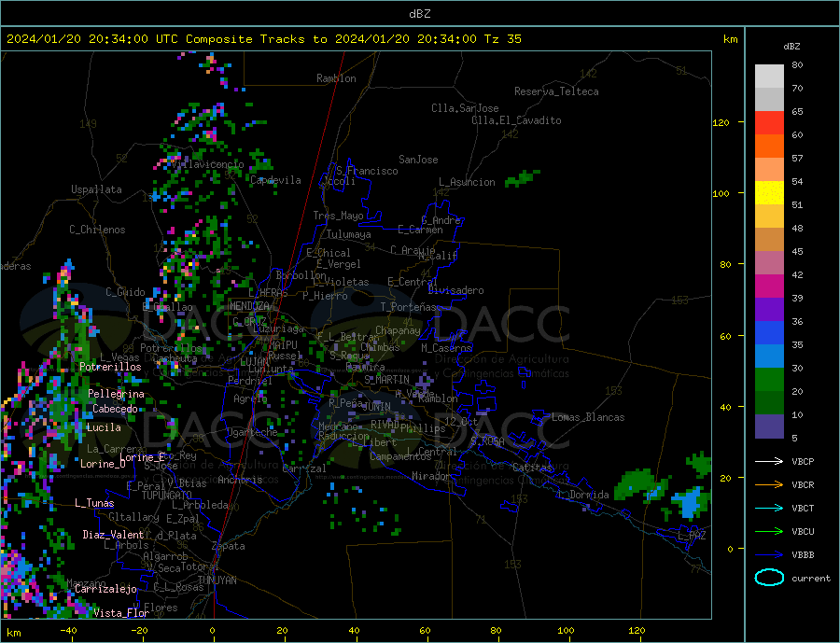This screenshot has height=643, width=840.
Task: Click the blue VBBB arrow in legend
Action: [x=769, y=555]
